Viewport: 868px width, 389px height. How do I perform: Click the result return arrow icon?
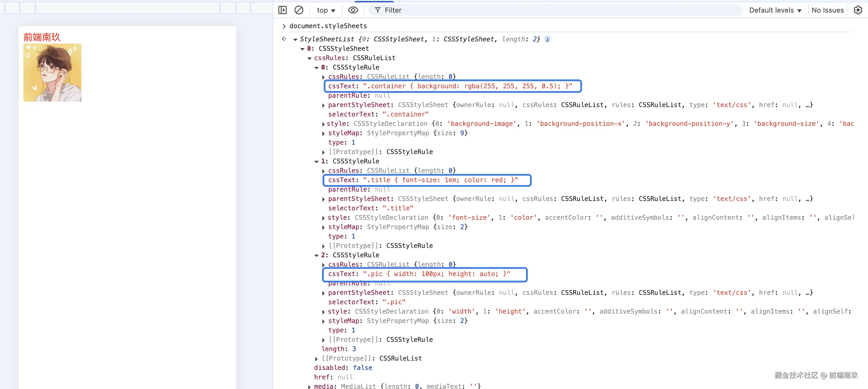pos(284,39)
